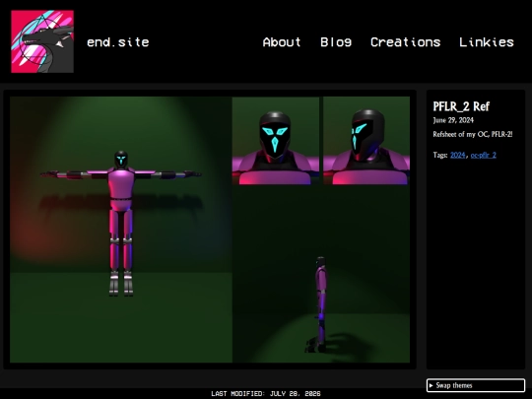Visit the Linkies page
Viewport: 532px width, 399px height.
(487, 42)
